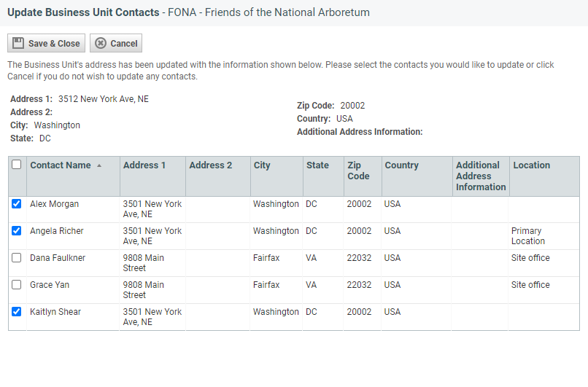Click the Contact Name sort arrow
Viewport: 588px width, 387px height.
click(99, 165)
